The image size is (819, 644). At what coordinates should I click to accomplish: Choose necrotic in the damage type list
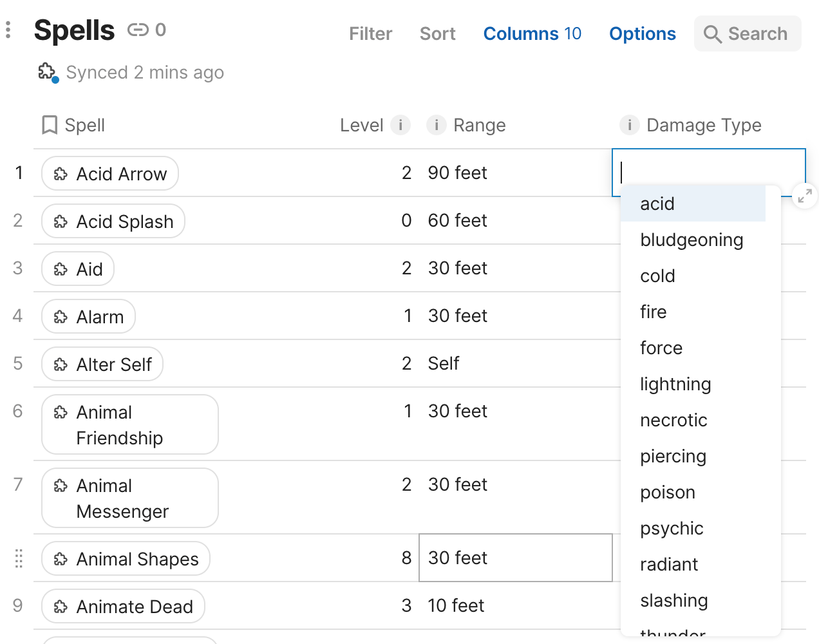click(674, 420)
